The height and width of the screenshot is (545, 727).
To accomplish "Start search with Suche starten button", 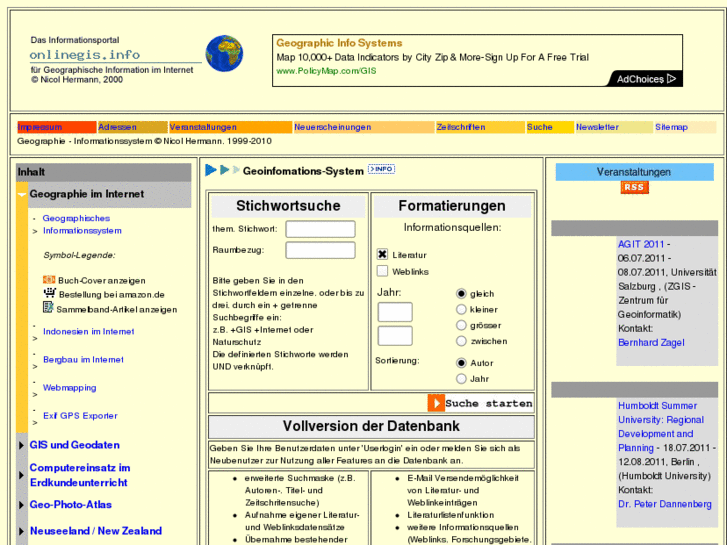I will (480, 403).
